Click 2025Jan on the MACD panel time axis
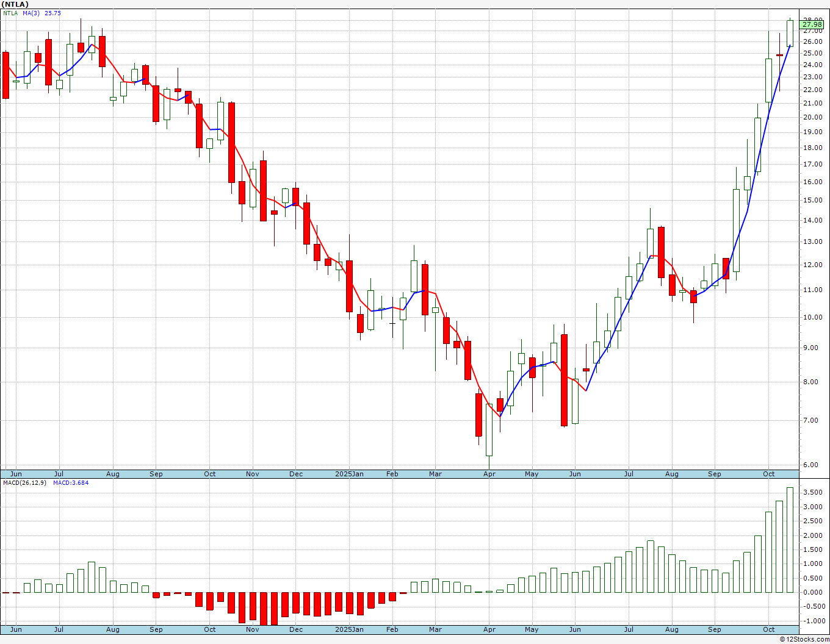The width and height of the screenshot is (830, 644). tap(349, 629)
